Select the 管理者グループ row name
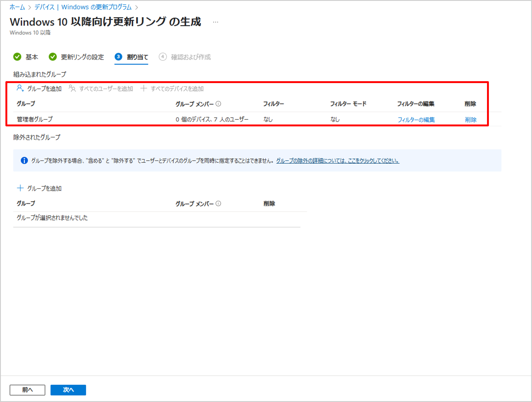Screen dimensions: 532x402 point(35,119)
